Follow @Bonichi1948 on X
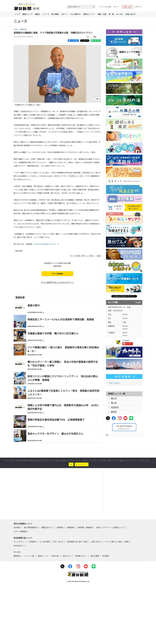Screen dimensions: 156x644 (124, 296)
